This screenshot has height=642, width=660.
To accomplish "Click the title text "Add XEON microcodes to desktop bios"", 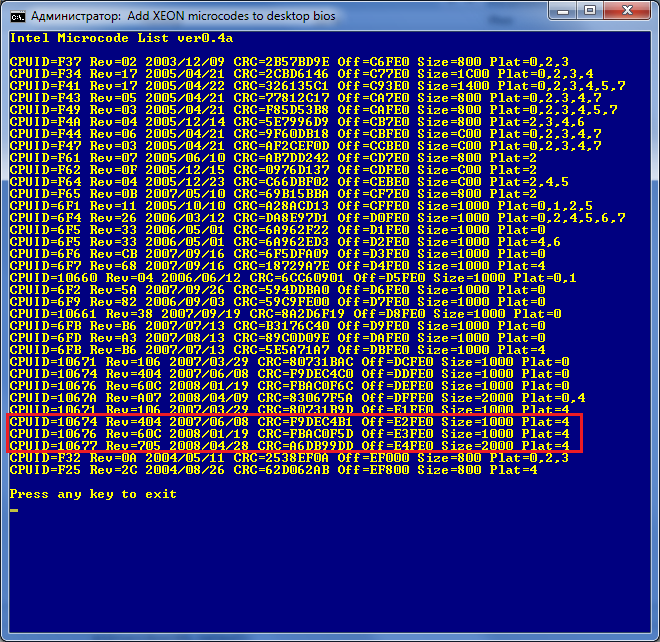I will coord(232,16).
